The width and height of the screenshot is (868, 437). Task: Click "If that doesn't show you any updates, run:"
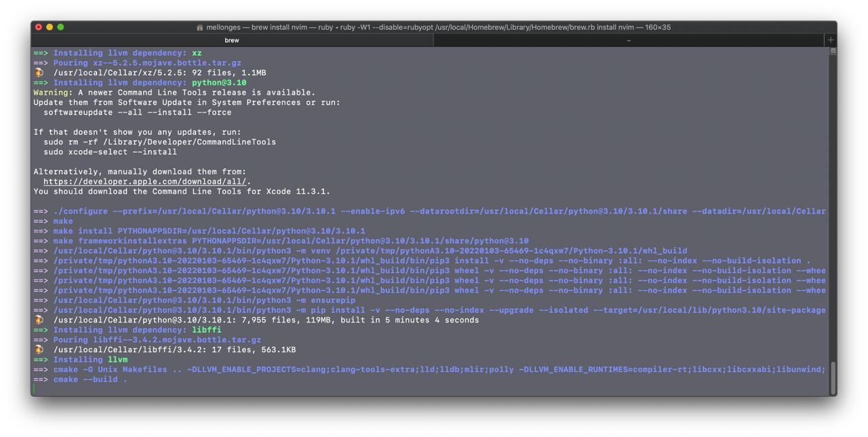tap(137, 132)
